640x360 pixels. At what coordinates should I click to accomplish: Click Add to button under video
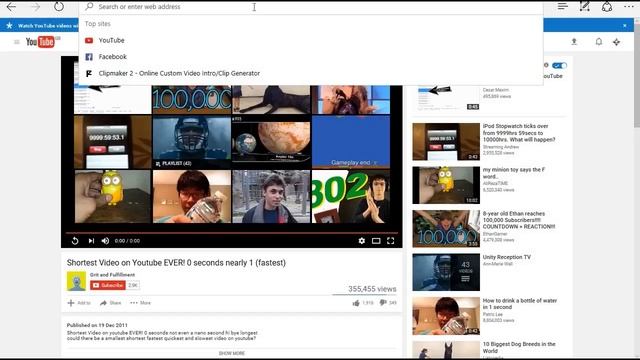[79, 303]
